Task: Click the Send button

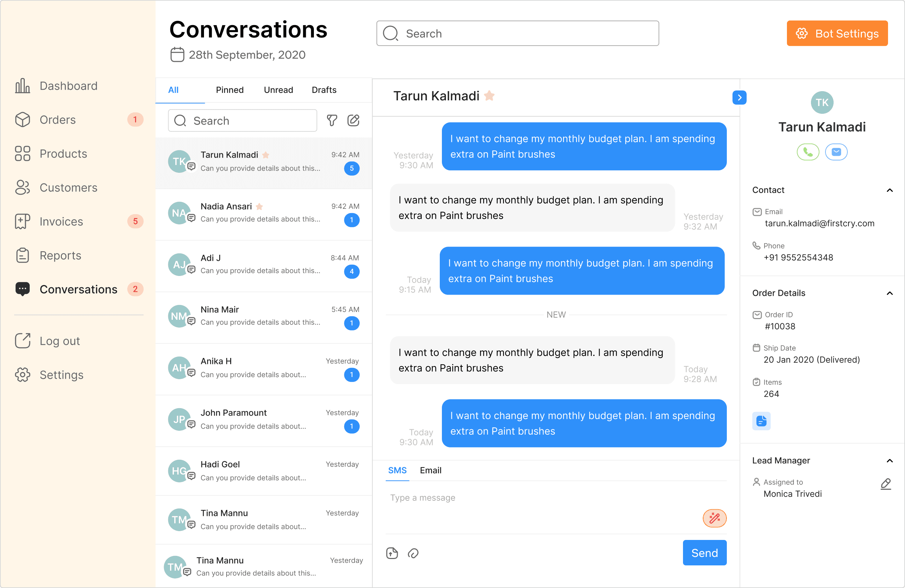Action: click(x=704, y=553)
